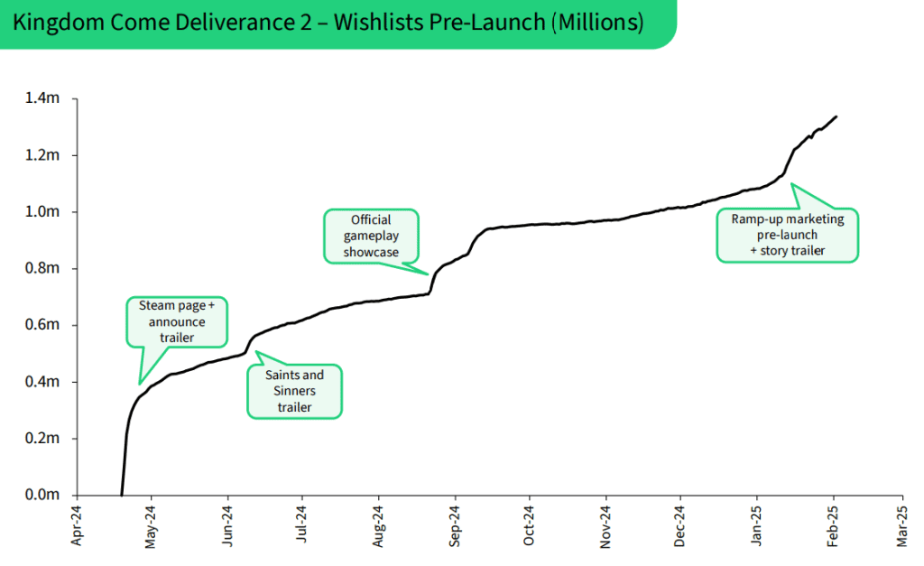Viewport: 924px width, 566px height.
Task: Select the Nov-24 x-axis label
Action: (x=605, y=526)
